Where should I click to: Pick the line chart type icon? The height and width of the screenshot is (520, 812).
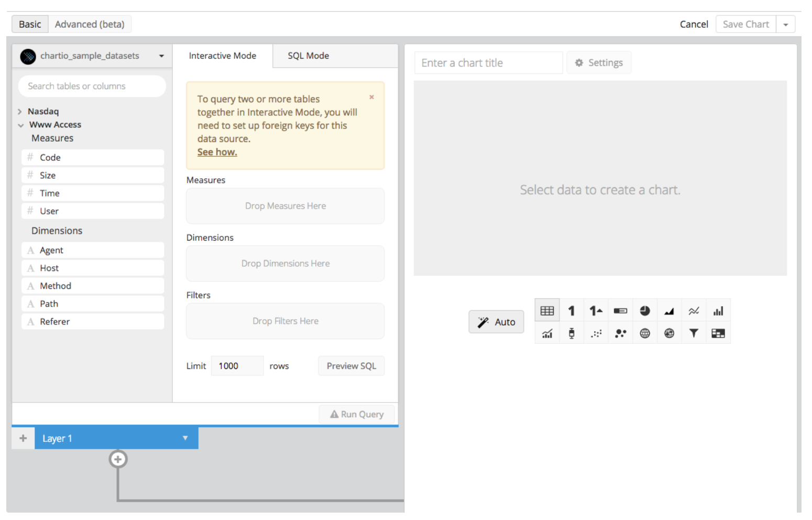[694, 311]
